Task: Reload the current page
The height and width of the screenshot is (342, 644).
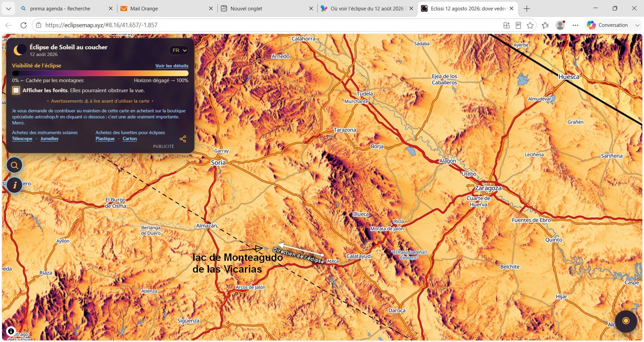Action: [x=23, y=25]
